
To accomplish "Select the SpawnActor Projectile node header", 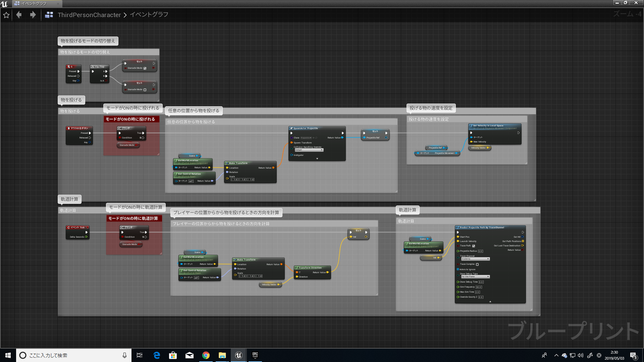I will point(317,129).
